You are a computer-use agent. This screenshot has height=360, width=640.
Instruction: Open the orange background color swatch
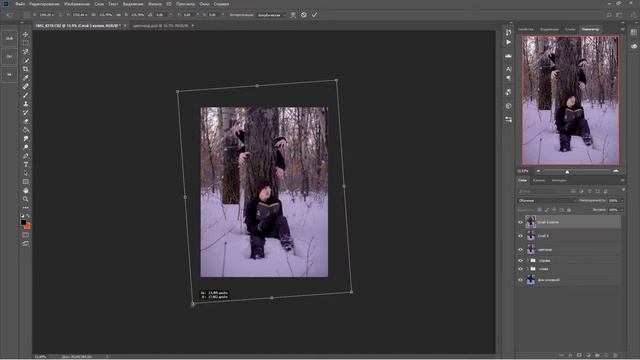click(x=28, y=227)
